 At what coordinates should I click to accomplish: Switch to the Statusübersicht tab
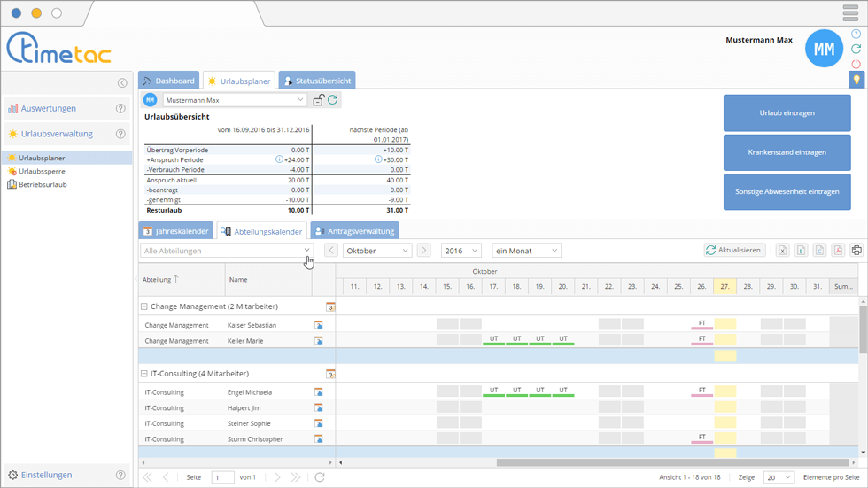317,81
